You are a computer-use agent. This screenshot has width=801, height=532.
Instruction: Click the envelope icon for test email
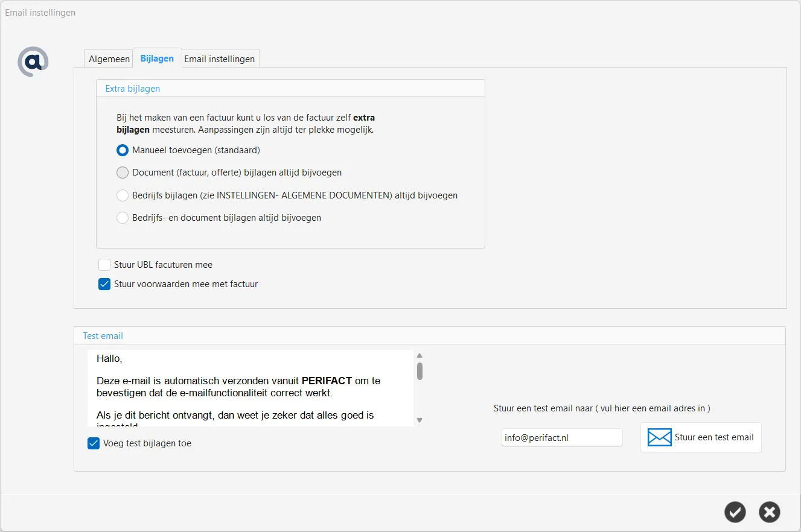click(x=659, y=437)
